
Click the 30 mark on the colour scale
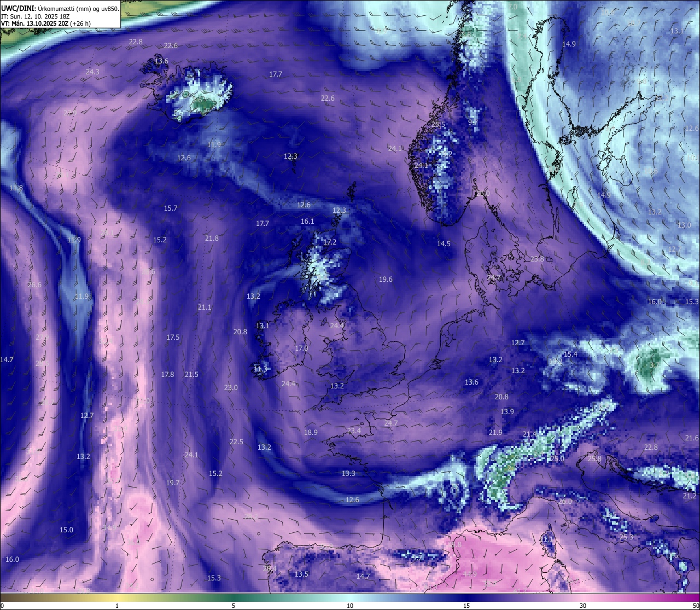(583, 605)
